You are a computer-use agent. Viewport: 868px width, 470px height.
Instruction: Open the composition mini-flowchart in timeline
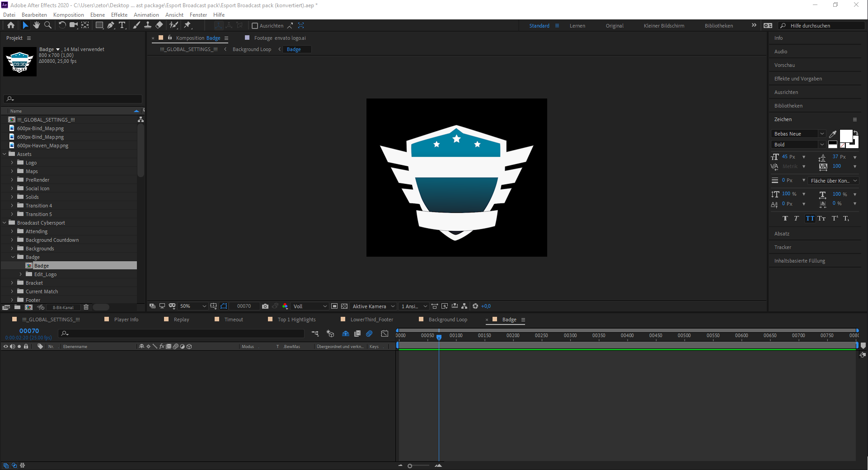click(315, 334)
